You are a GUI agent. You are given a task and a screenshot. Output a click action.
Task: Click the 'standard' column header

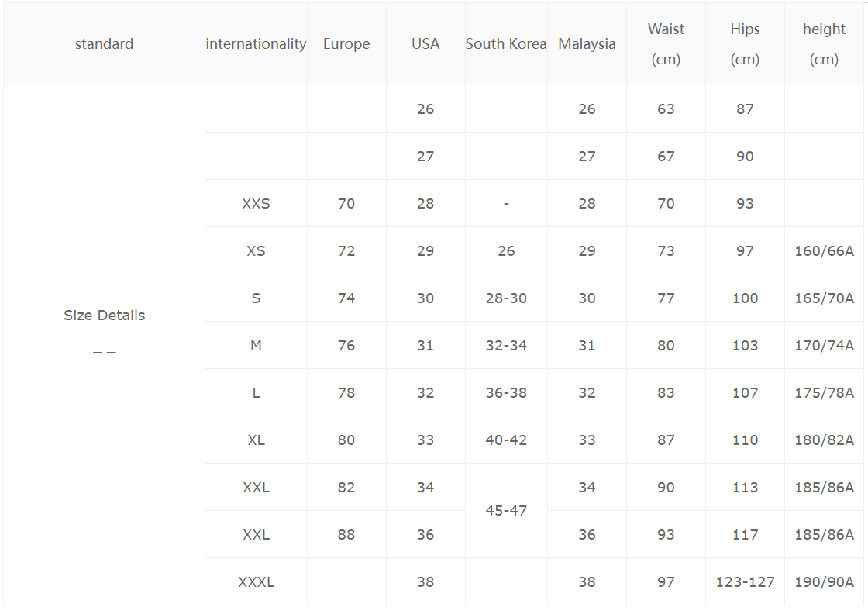coord(104,44)
